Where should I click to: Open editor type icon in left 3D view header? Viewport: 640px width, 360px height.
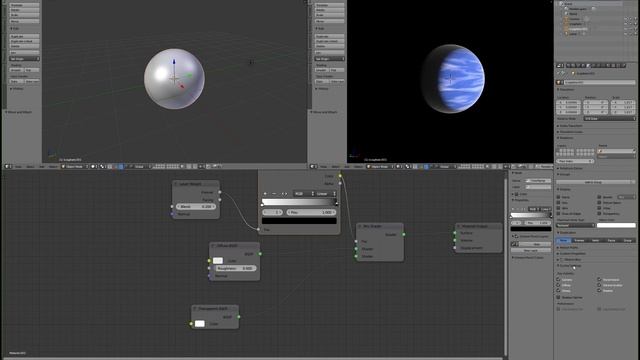pyautogui.click(x=7, y=167)
